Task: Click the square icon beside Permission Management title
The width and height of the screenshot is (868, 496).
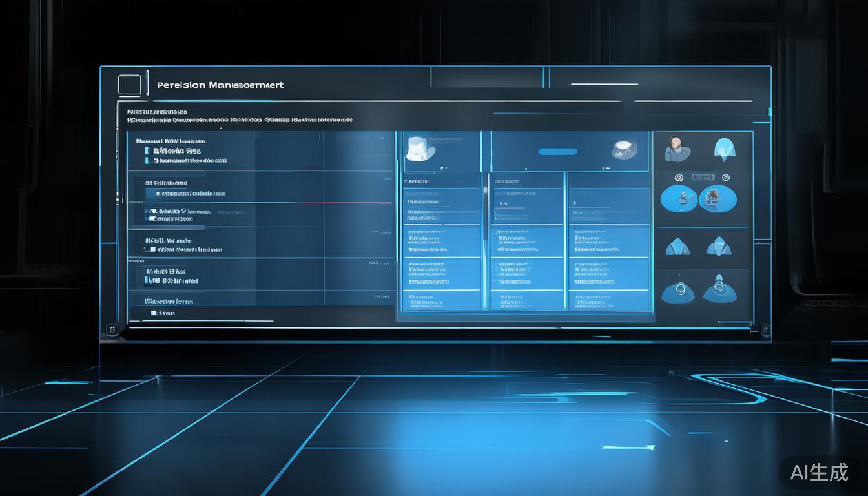Action: 129,85
